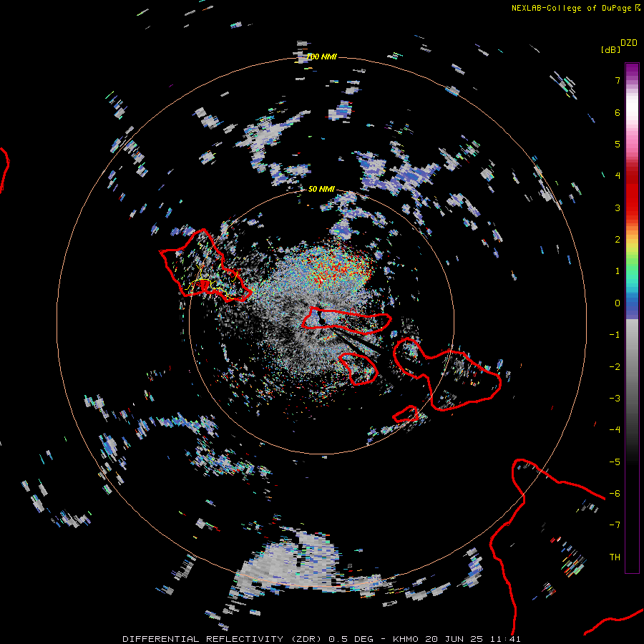
Task: Click the 100 NMI range ring label
Action: tap(321, 57)
